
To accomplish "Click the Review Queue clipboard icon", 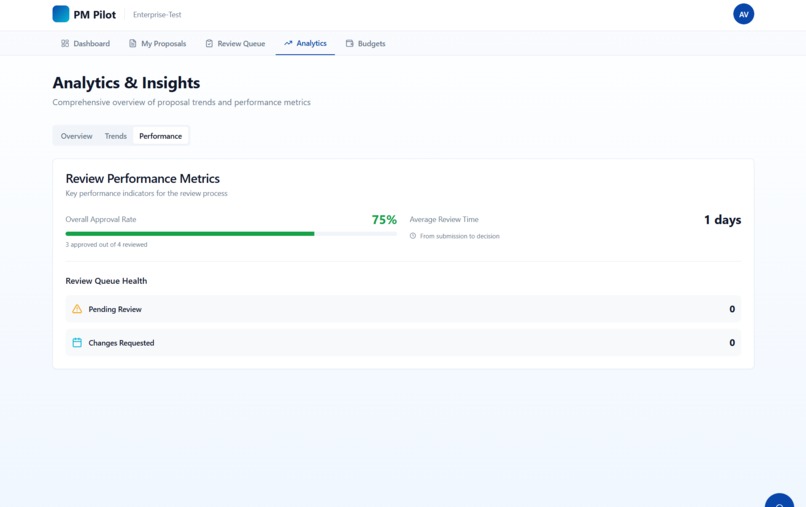I will coord(209,44).
